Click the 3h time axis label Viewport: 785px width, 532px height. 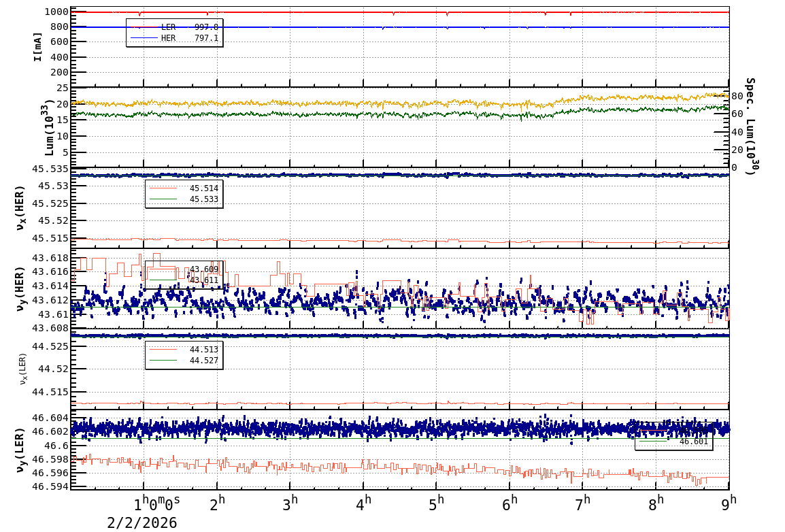coord(290,503)
